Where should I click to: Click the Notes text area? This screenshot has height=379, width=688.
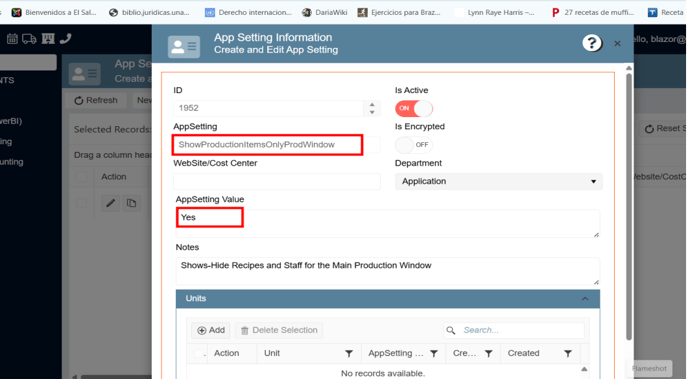(388, 272)
